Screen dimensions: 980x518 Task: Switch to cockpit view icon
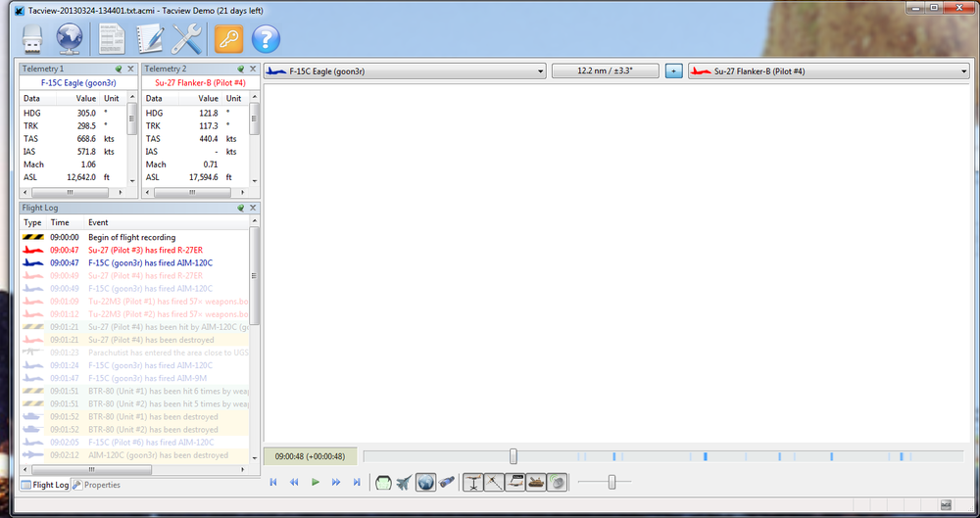[x=383, y=483]
